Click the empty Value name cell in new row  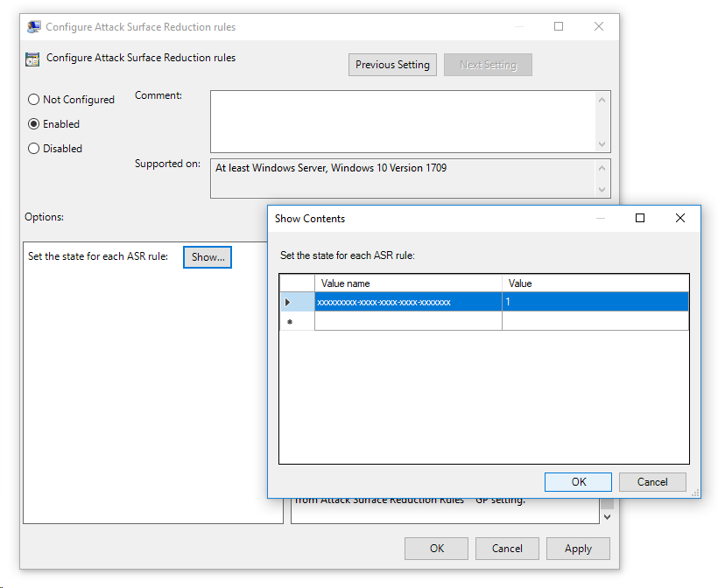tap(408, 322)
